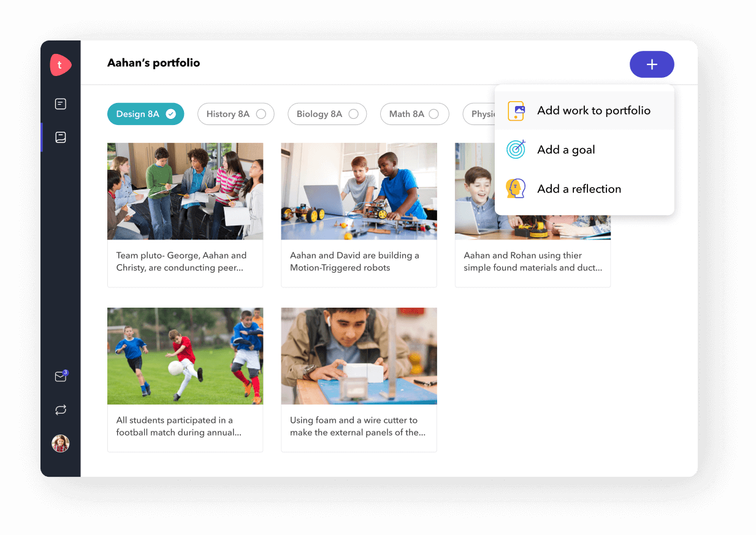Open the football match portfolio card
The width and height of the screenshot is (756, 535).
click(x=185, y=380)
